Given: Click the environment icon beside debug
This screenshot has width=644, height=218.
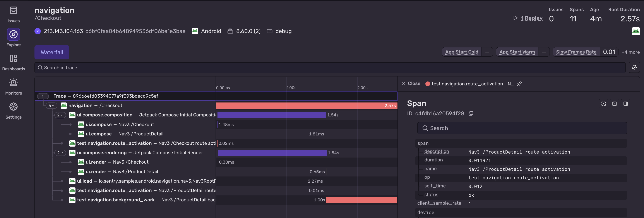Looking at the screenshot, I should point(269,31).
